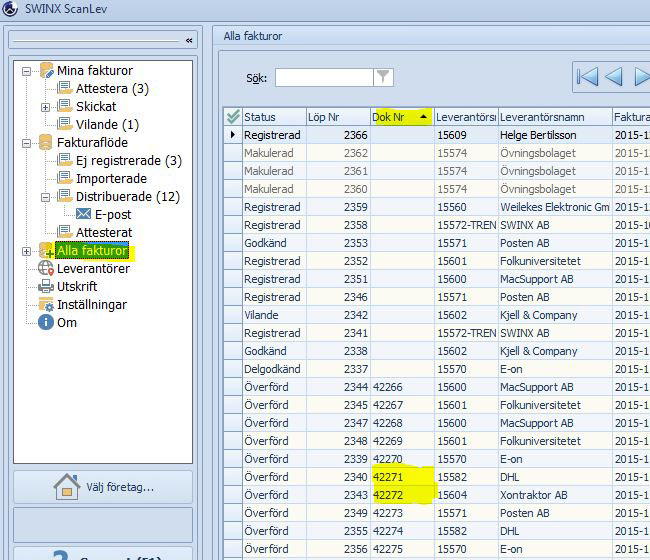Select Kjell & Company in row 2338
This screenshot has height=560, width=650.
[555, 351]
